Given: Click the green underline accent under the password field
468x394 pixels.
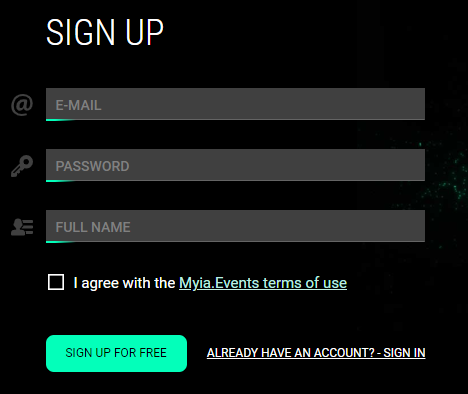Looking at the screenshot, I should click(60, 181).
